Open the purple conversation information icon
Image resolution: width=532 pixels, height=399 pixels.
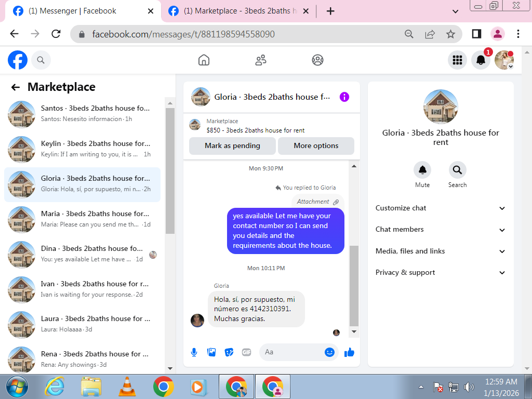[x=344, y=97]
